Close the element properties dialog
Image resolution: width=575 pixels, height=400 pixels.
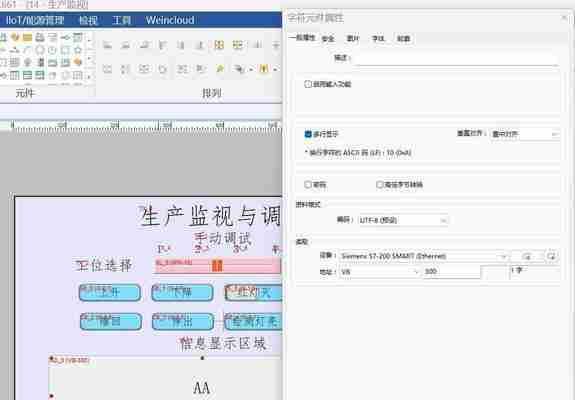[564, 17]
